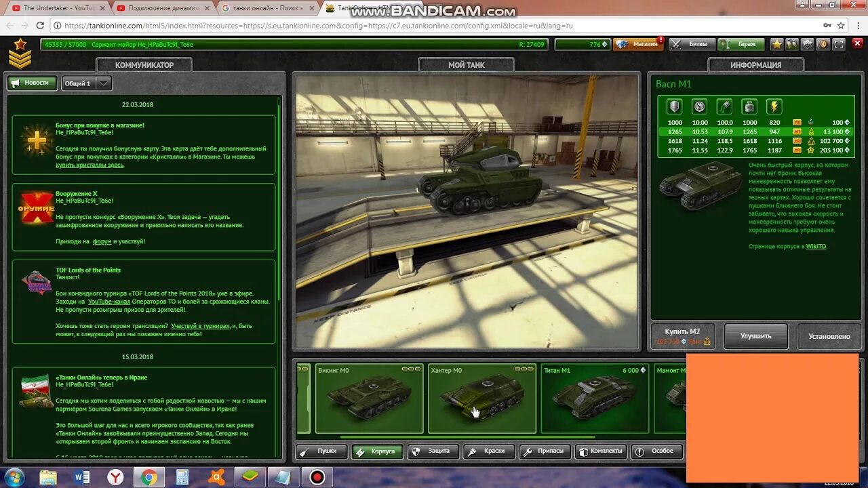Click the experience progress bar 45355 / 57000
The image size is (868, 488).
coord(294,44)
